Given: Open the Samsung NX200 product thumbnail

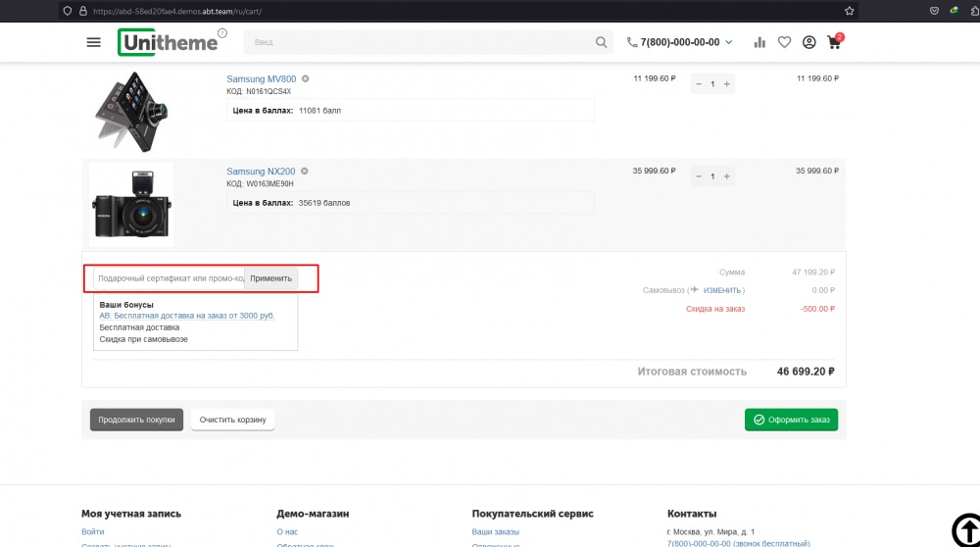Looking at the screenshot, I should 131,205.
